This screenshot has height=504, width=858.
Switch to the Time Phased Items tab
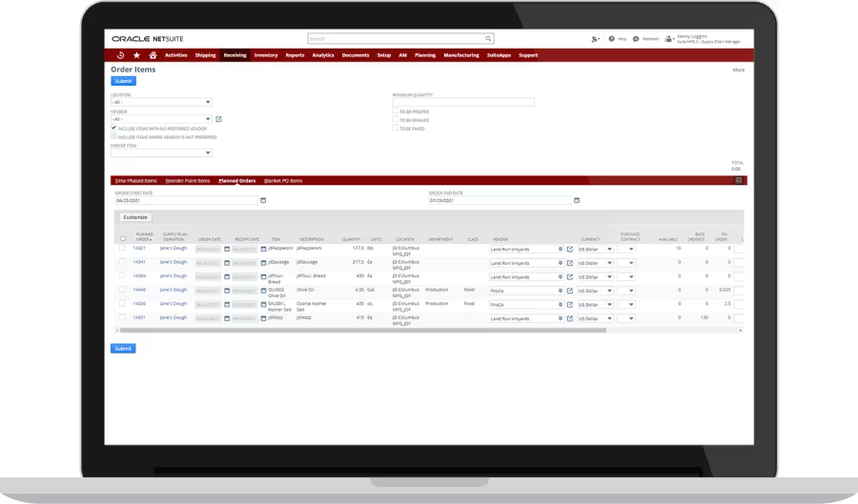point(135,180)
